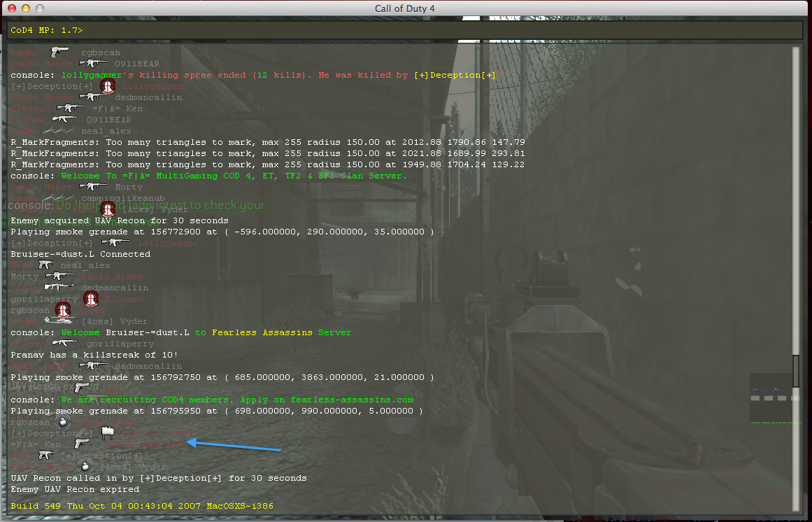Click the helicopter icon before [Aces] Vyder above Welcome Bruiser

click(59, 321)
